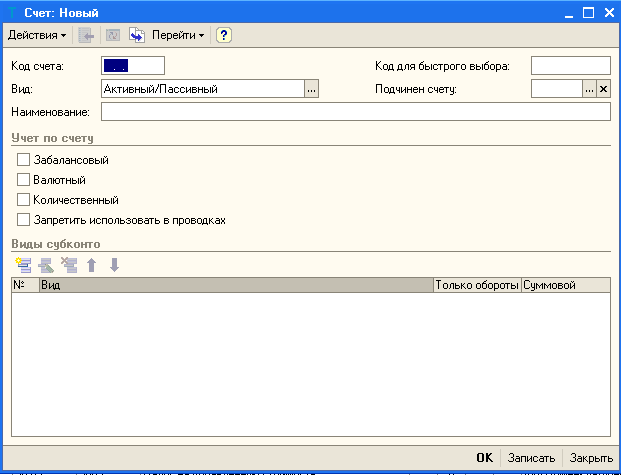This screenshot has height=475, width=621.
Task: Click the back arrow toolbar icon
Action: coord(86,36)
